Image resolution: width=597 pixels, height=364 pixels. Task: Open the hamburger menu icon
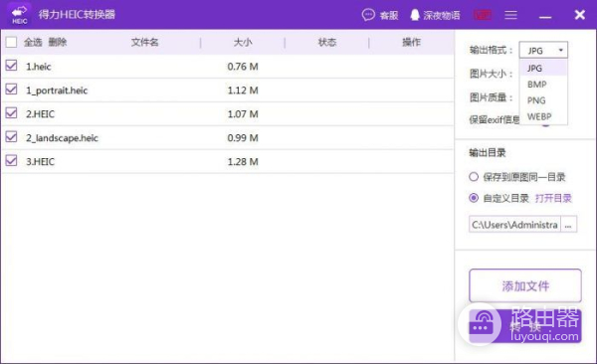510,15
